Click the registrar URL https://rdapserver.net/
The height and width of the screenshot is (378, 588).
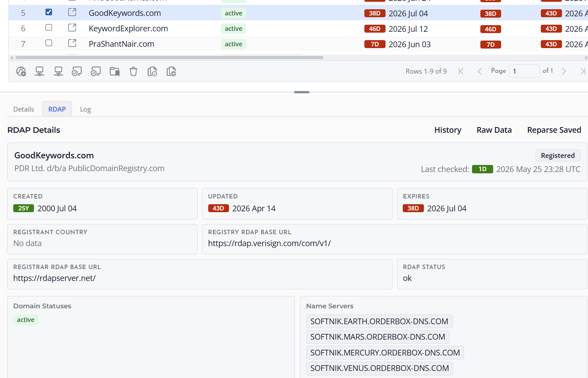tap(54, 278)
